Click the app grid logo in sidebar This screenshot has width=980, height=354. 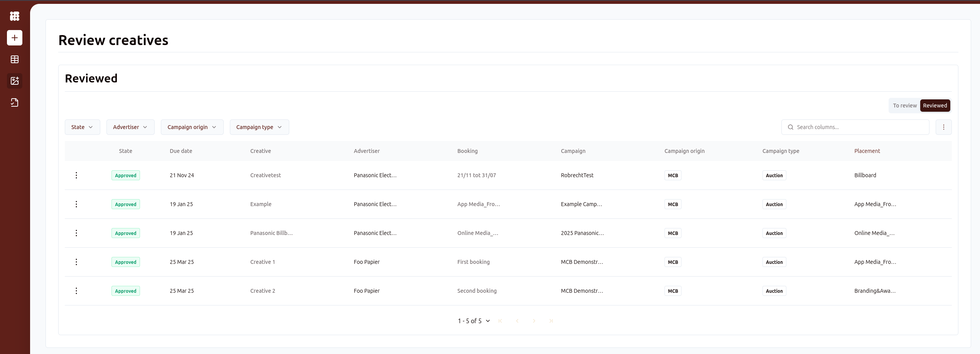click(x=15, y=16)
